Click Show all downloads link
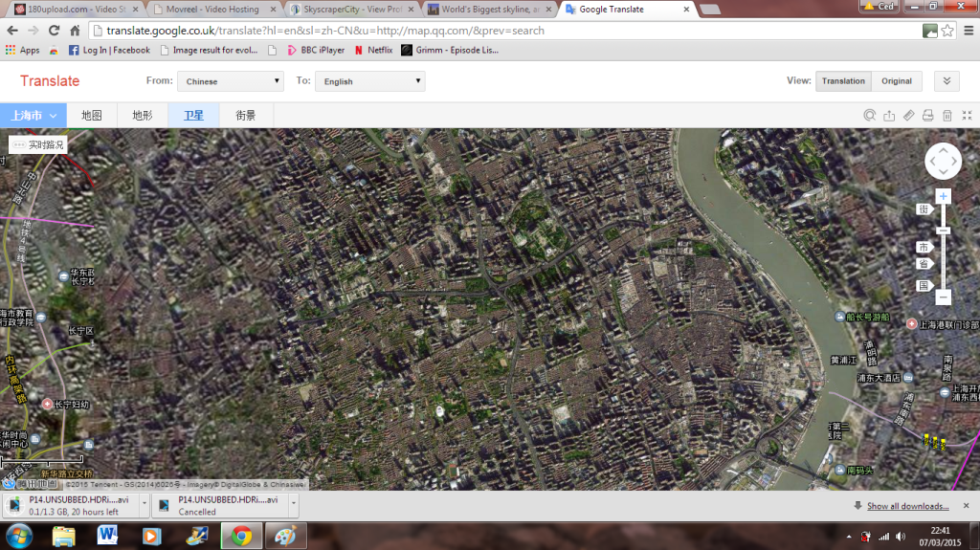The height and width of the screenshot is (550, 980). [x=907, y=506]
